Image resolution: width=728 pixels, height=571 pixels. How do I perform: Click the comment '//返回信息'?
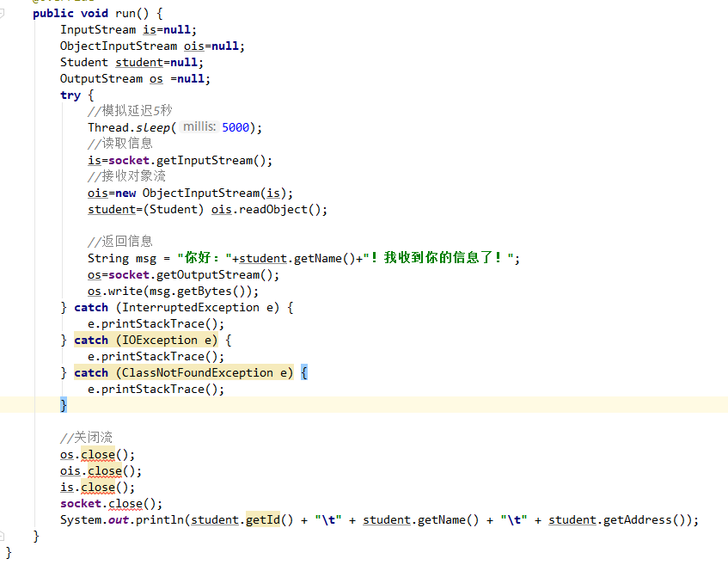point(120,242)
